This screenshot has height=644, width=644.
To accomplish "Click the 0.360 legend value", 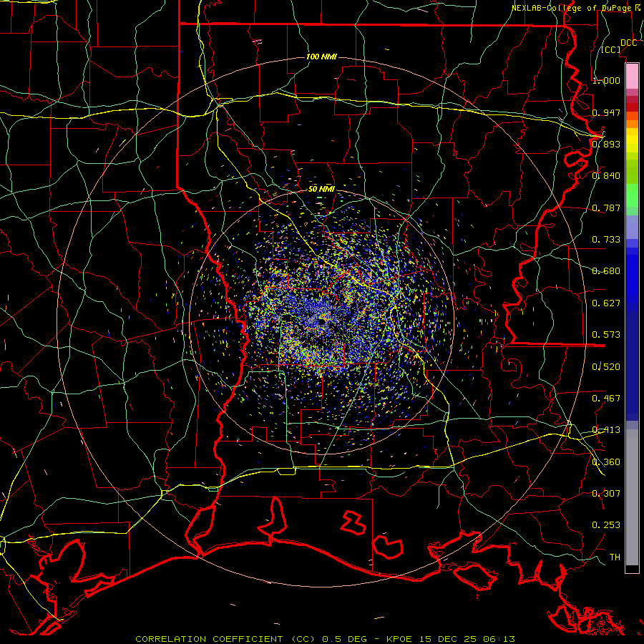I will point(606,462).
